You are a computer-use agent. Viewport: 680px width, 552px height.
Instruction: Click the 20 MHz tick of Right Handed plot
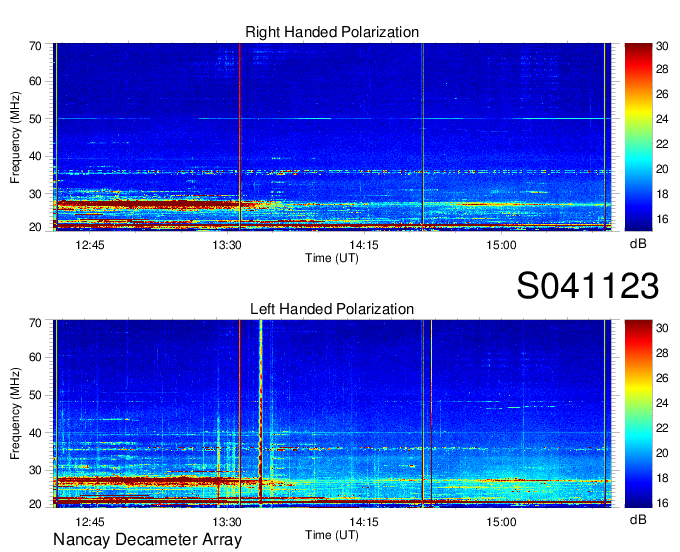coord(35,227)
